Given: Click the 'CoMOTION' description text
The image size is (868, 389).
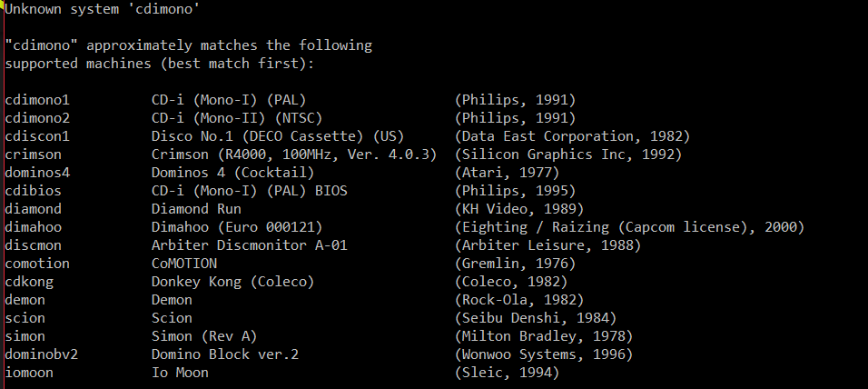Looking at the screenshot, I should tap(184, 263).
